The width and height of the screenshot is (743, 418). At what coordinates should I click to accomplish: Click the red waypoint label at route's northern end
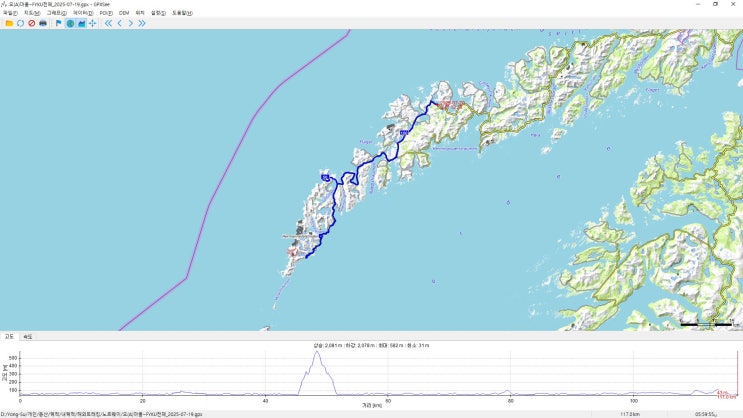450,104
